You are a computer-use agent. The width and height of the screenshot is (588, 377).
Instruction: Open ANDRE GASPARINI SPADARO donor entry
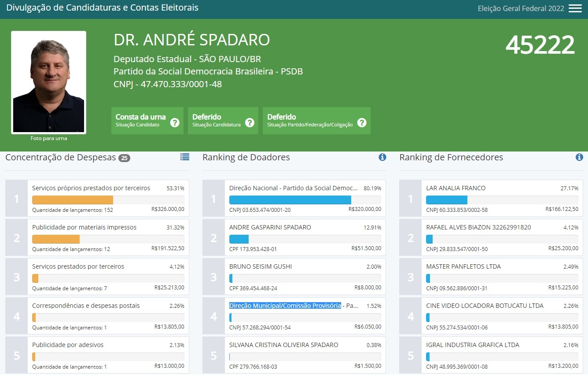[x=270, y=227]
